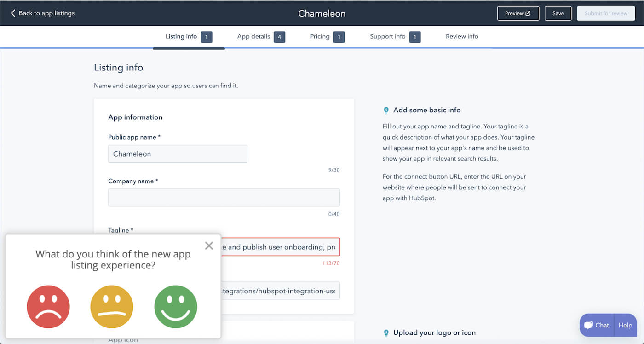This screenshot has width=644, height=344.
Task: Switch to the Support info tab
Action: 388,36
